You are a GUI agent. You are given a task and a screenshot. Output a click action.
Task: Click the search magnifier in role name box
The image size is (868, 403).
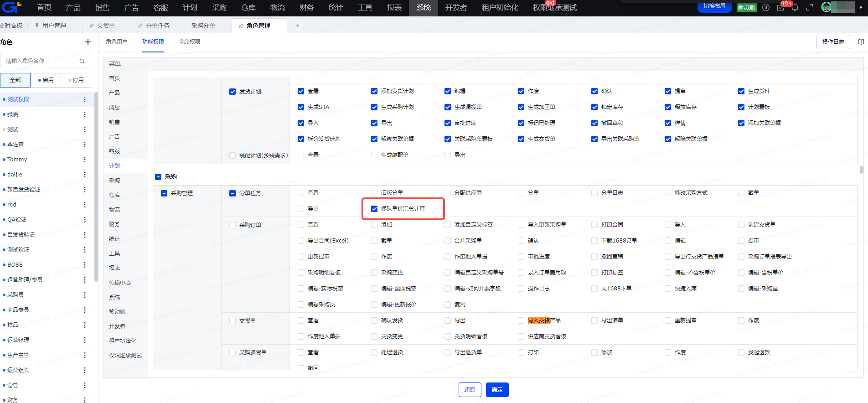click(x=82, y=61)
